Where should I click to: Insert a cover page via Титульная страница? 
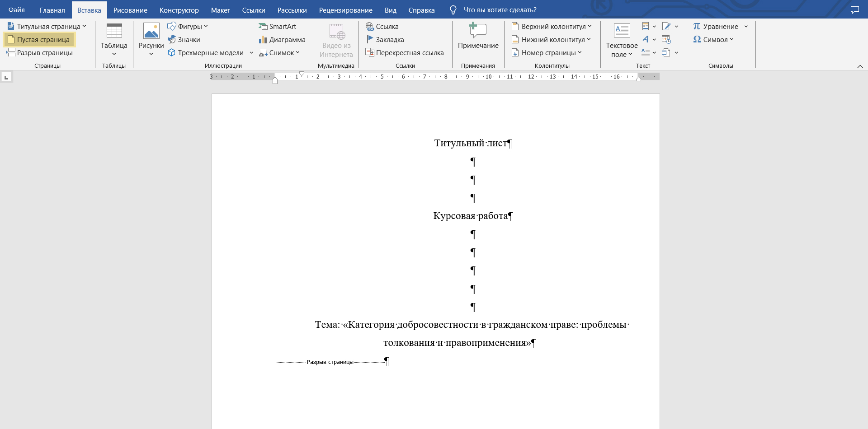(x=47, y=26)
